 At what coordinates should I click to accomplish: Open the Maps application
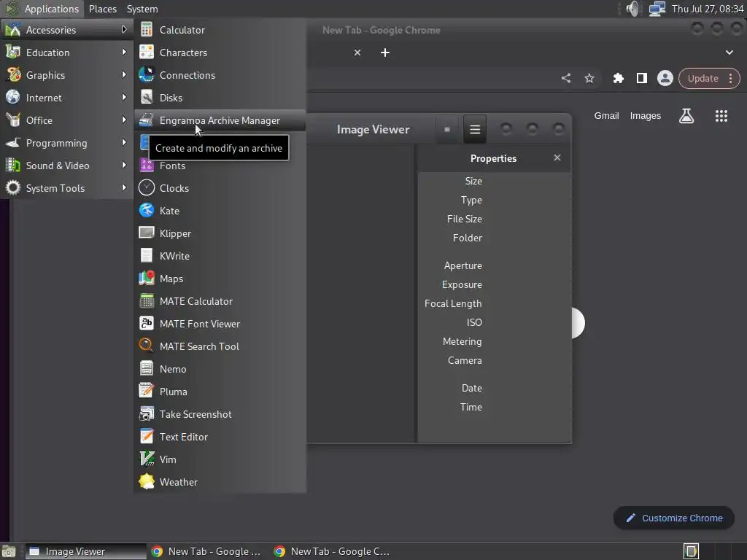(220, 279)
